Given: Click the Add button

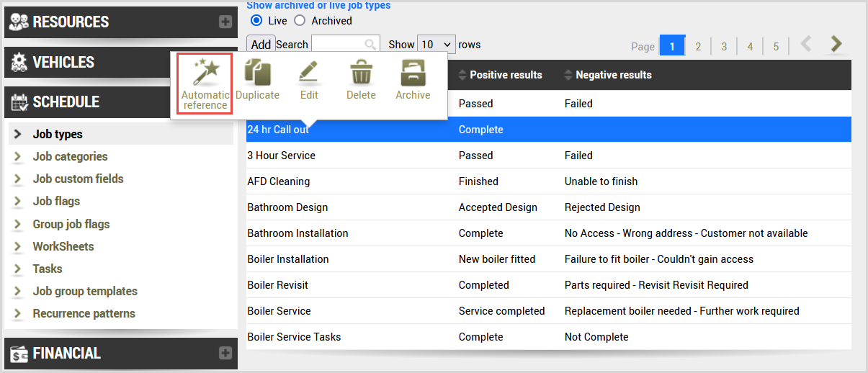Looking at the screenshot, I should click(x=261, y=45).
